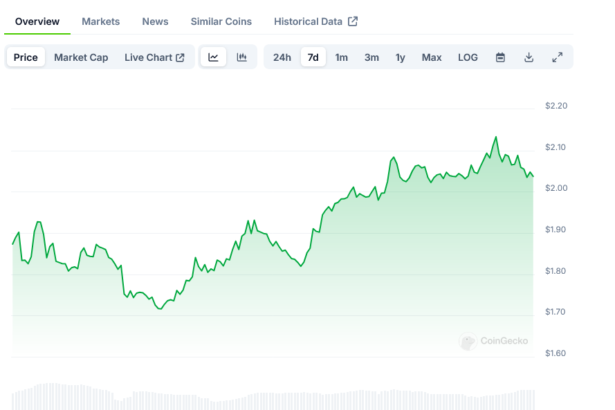Expand chart to fullscreen

tap(557, 57)
